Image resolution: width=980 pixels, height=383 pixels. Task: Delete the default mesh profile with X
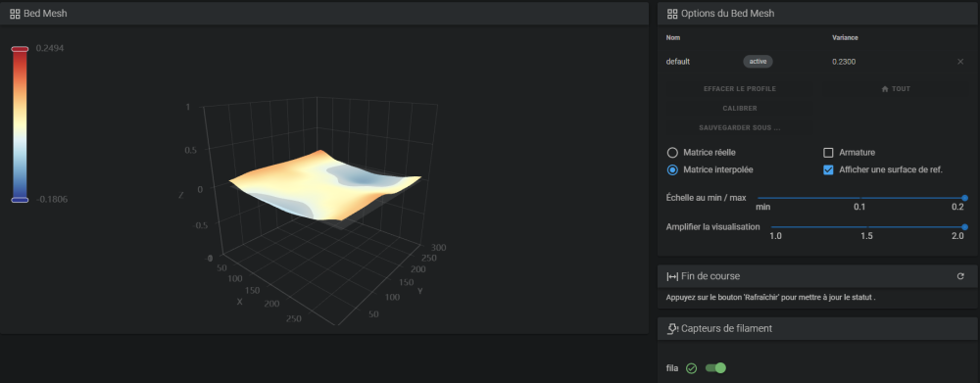point(960,62)
